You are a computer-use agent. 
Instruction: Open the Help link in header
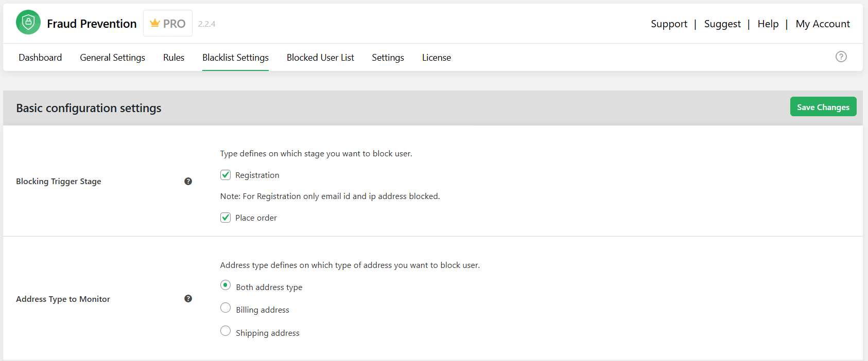point(768,24)
